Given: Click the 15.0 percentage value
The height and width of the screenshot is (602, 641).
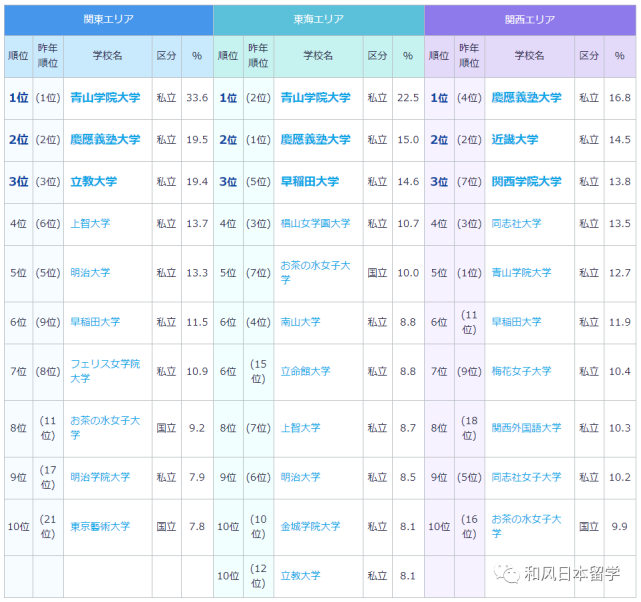Looking at the screenshot, I should tap(408, 140).
